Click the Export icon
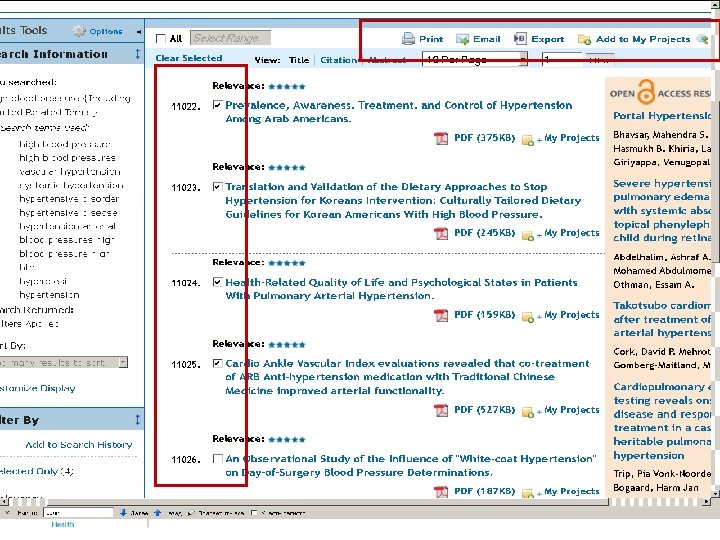720x540 pixels. click(520, 39)
